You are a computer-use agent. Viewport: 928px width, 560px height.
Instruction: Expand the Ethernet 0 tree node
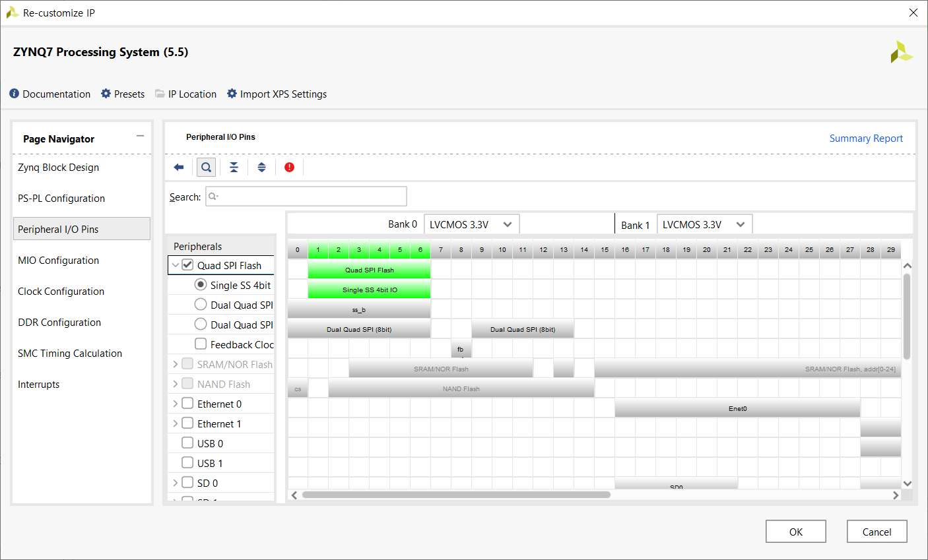click(x=175, y=404)
